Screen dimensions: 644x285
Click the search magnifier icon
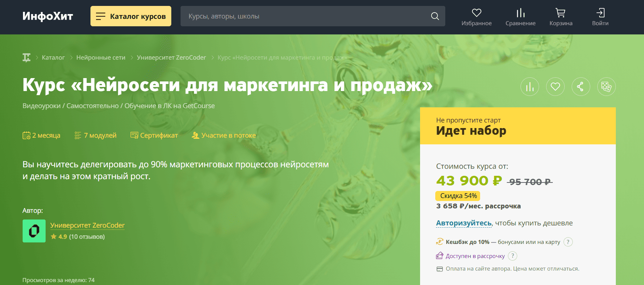[435, 16]
